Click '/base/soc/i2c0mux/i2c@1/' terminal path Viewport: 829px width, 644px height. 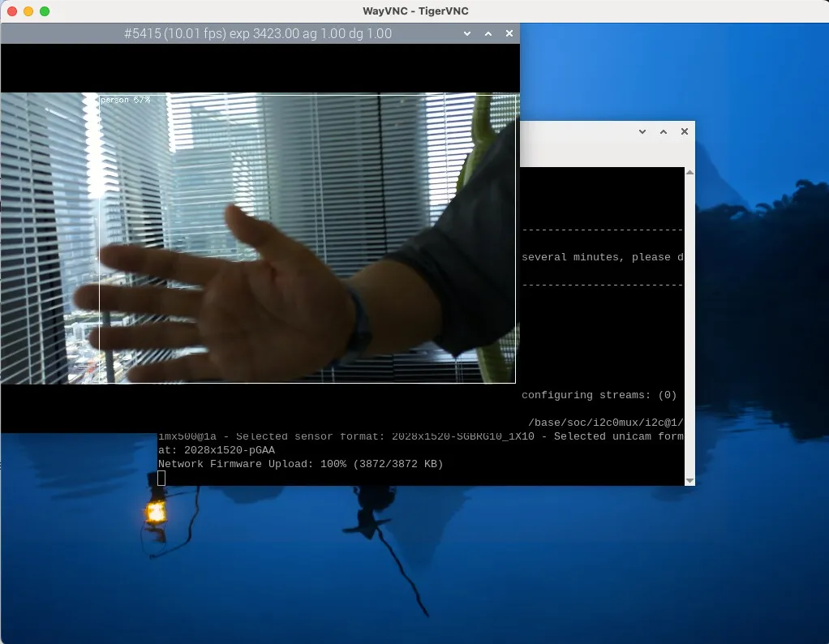(x=605, y=423)
